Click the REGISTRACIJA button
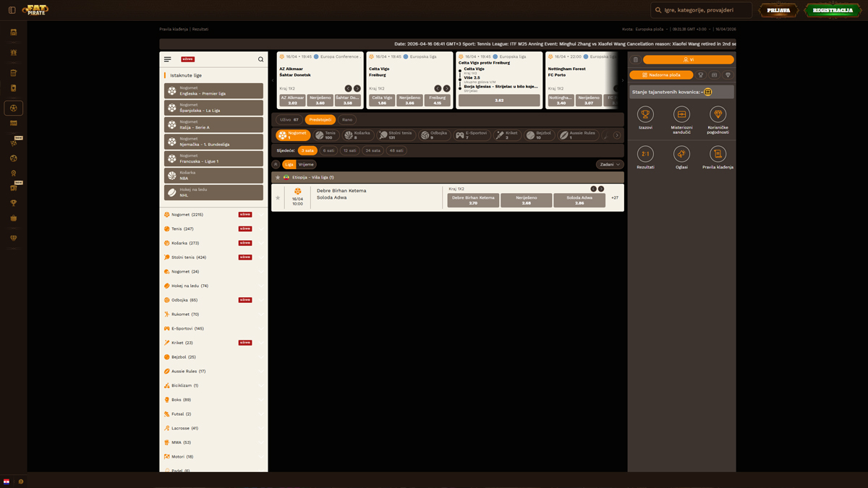The width and height of the screenshot is (868, 488). tap(833, 10)
